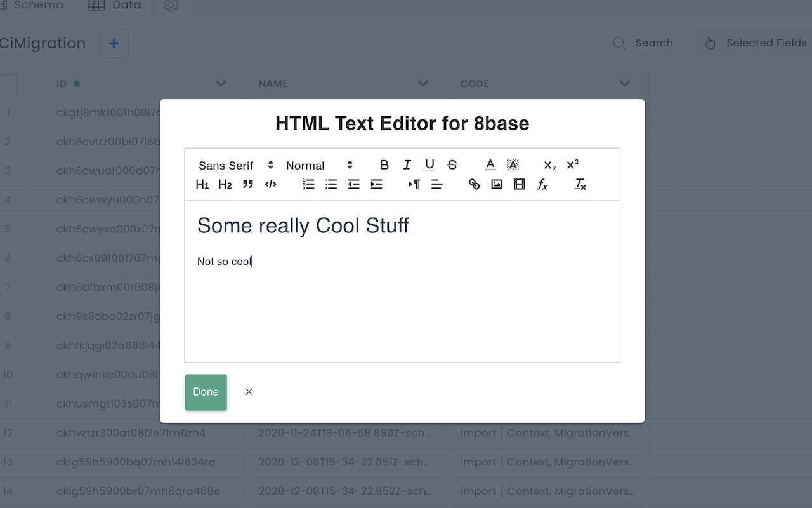Close the HTML editor with the X
This screenshot has height=508, width=812.
[x=249, y=392]
